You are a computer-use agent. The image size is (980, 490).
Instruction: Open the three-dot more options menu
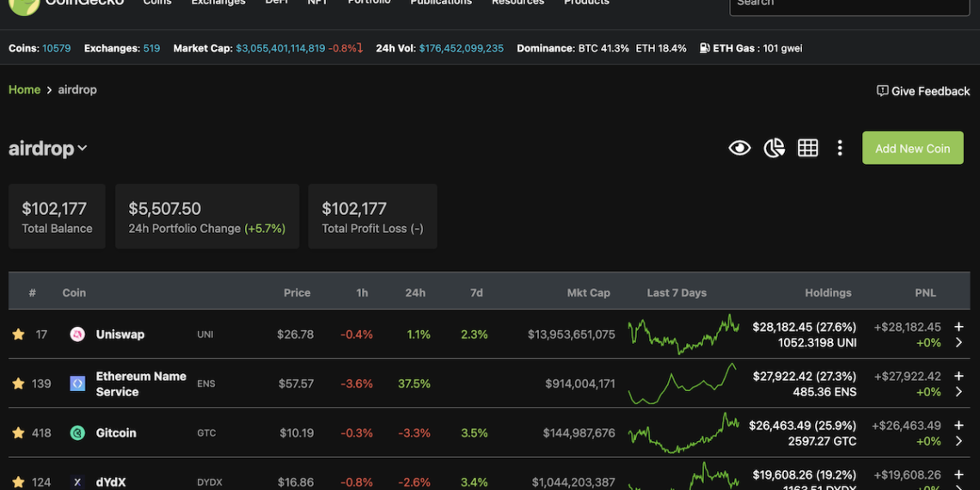tap(839, 148)
